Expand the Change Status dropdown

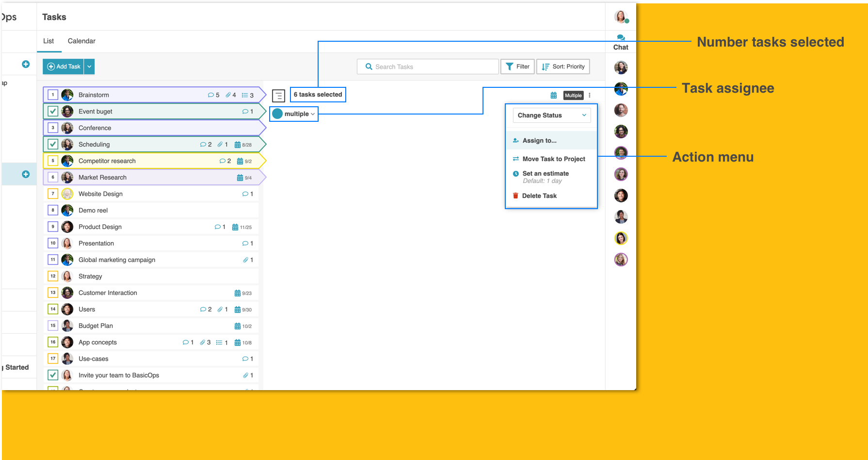click(x=551, y=115)
